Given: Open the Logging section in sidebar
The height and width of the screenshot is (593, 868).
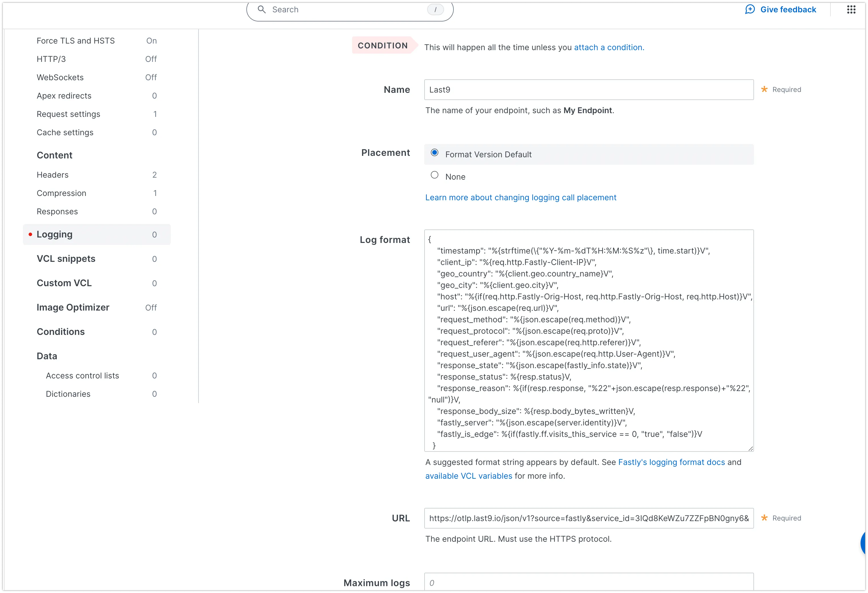Looking at the screenshot, I should tap(54, 235).
